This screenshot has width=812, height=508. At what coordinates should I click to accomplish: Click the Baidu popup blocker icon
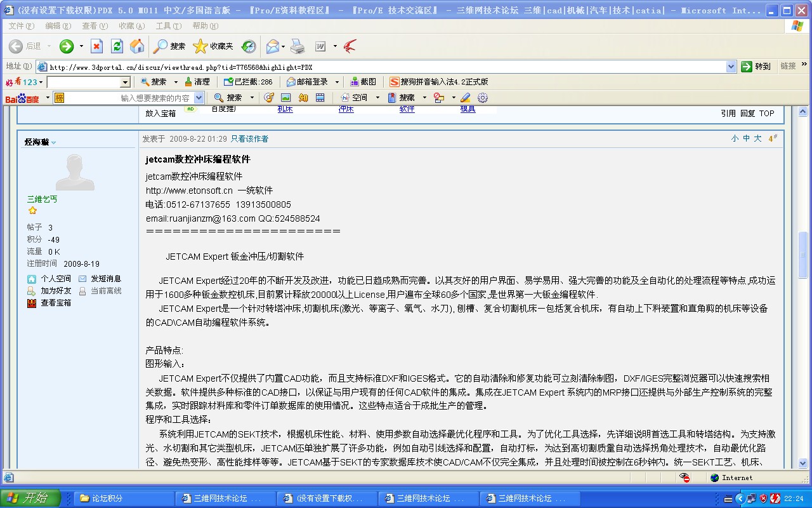click(439, 98)
